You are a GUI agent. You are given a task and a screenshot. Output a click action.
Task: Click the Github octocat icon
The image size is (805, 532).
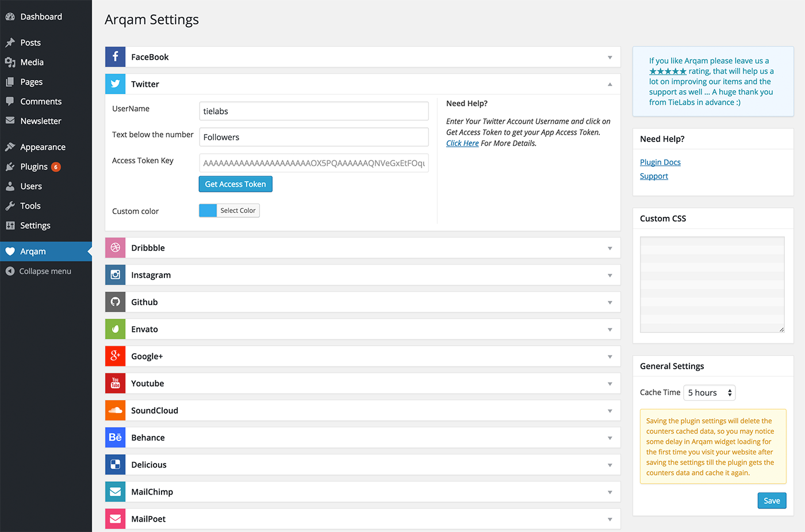[115, 302]
